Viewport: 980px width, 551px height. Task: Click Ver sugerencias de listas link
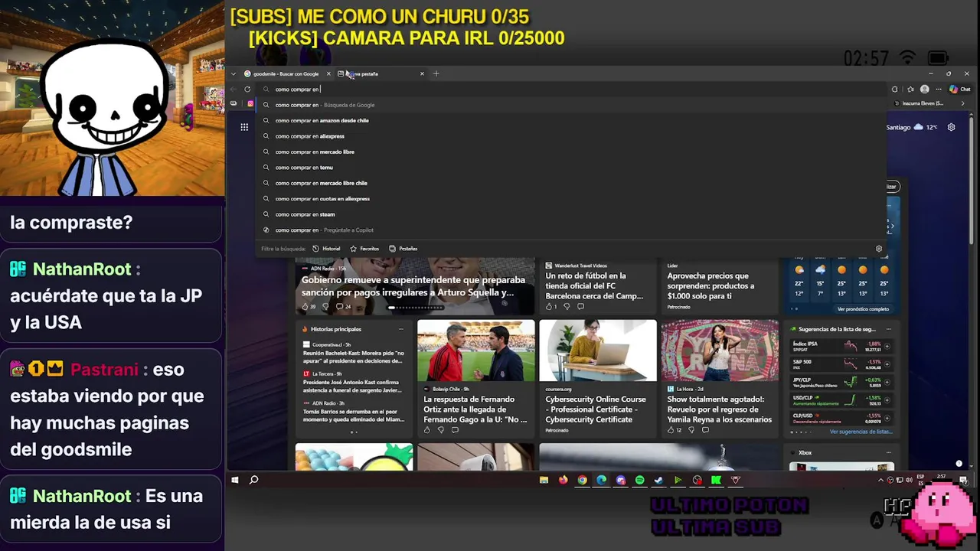pyautogui.click(x=861, y=432)
